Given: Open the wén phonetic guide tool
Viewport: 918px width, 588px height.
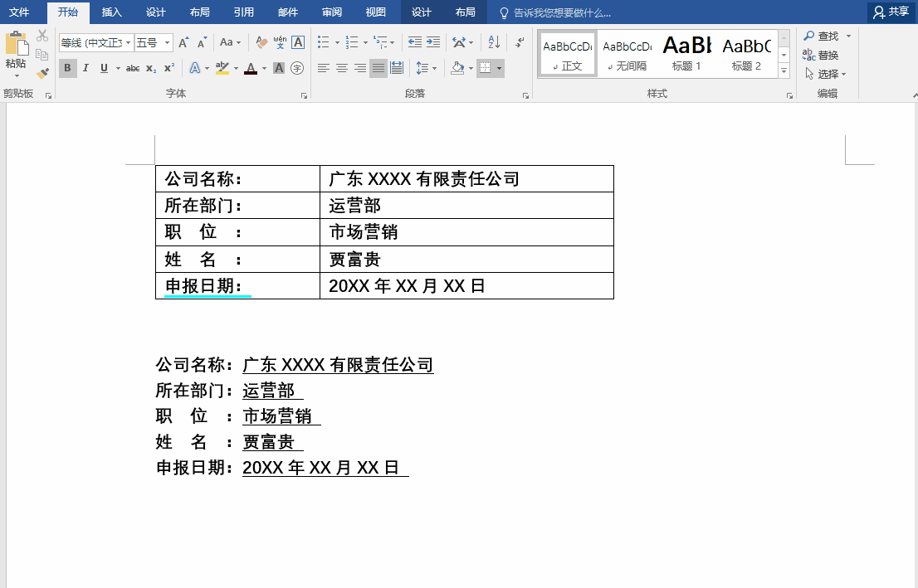Looking at the screenshot, I should click(280, 42).
